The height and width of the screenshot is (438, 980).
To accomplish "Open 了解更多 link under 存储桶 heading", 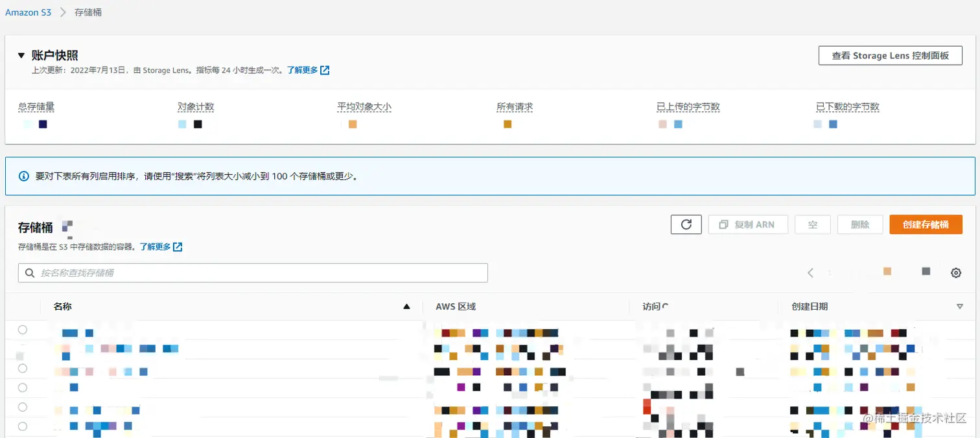I will pos(156,247).
